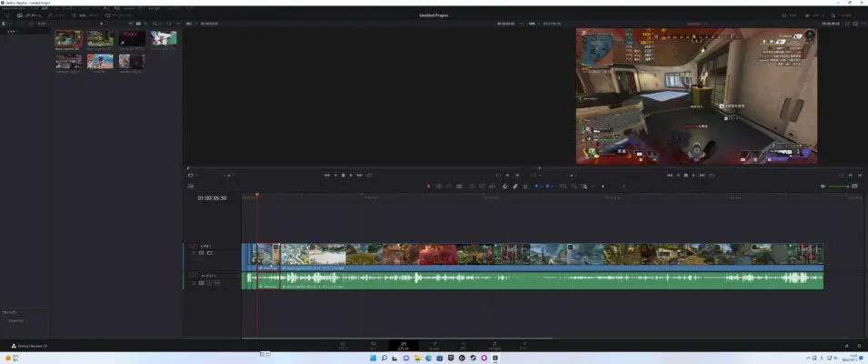Select the dark red-text clip thumbnail
The image size is (868, 364).
[x=133, y=38]
